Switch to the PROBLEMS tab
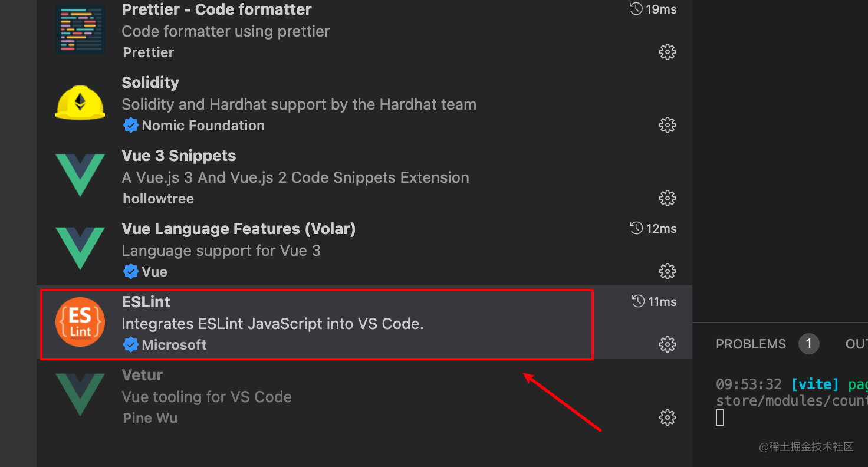Viewport: 868px width, 467px height. [751, 344]
